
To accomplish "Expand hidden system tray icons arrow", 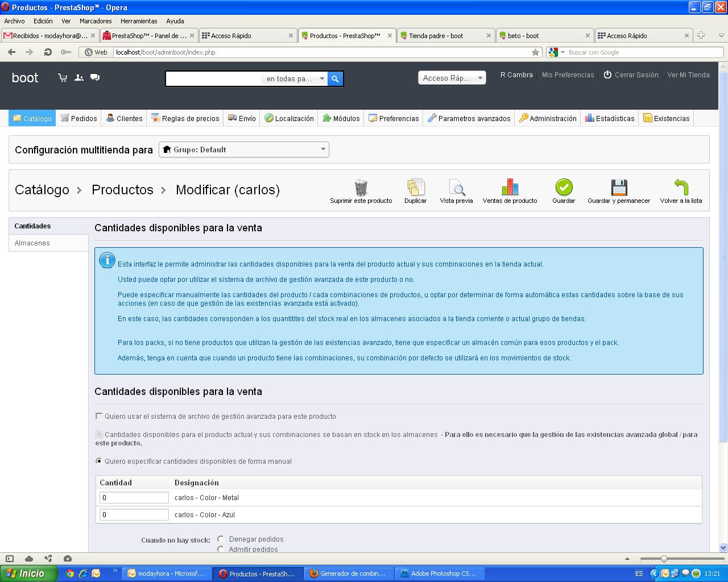I will tap(654, 573).
